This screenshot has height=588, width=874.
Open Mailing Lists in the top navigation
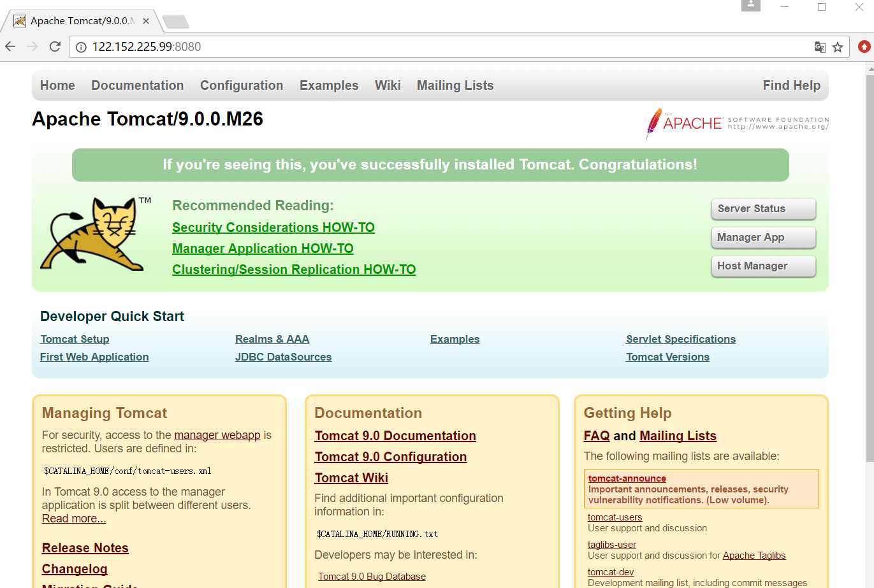coord(455,85)
